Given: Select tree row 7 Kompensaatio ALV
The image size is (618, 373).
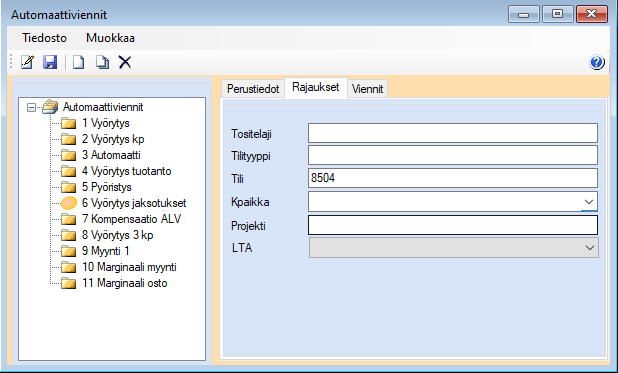Looking at the screenshot, I should (132, 219).
